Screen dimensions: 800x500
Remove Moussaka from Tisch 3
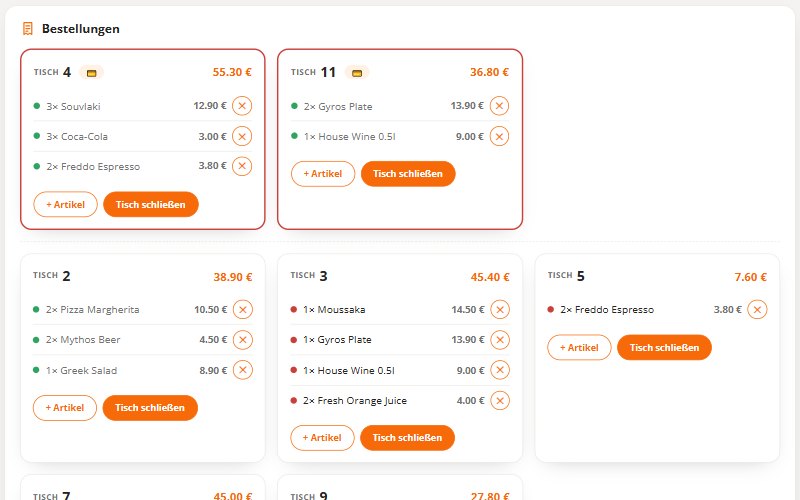coord(500,310)
